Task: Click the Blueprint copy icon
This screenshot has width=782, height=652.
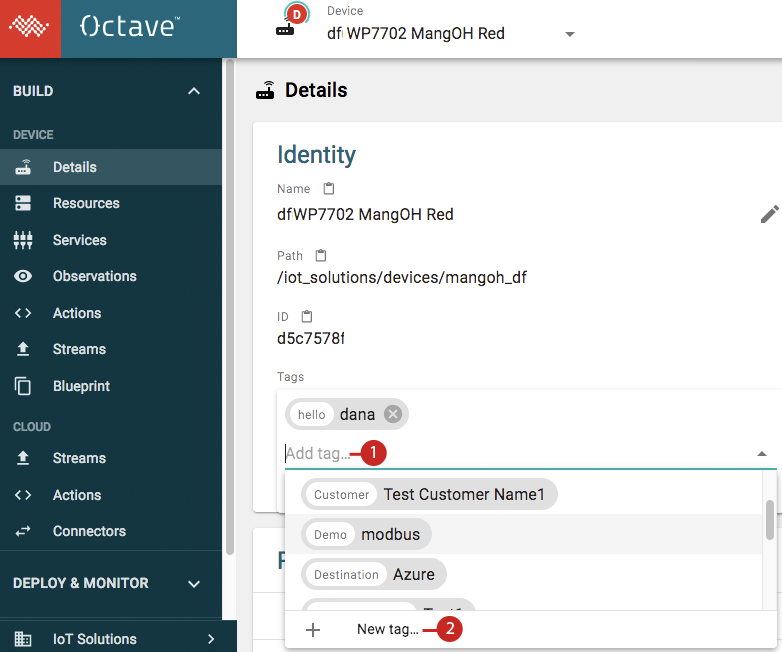Action: click(x=23, y=386)
